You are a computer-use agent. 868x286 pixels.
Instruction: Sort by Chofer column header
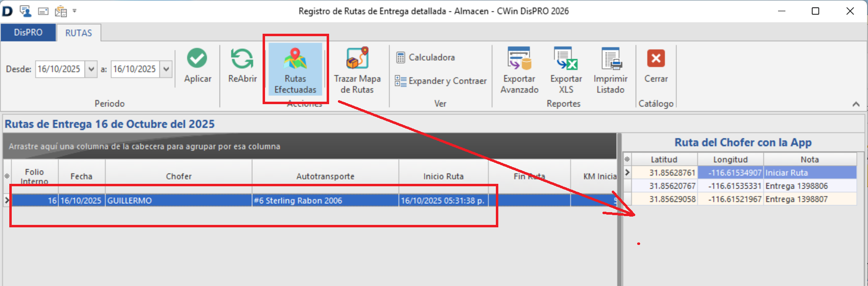click(x=178, y=176)
